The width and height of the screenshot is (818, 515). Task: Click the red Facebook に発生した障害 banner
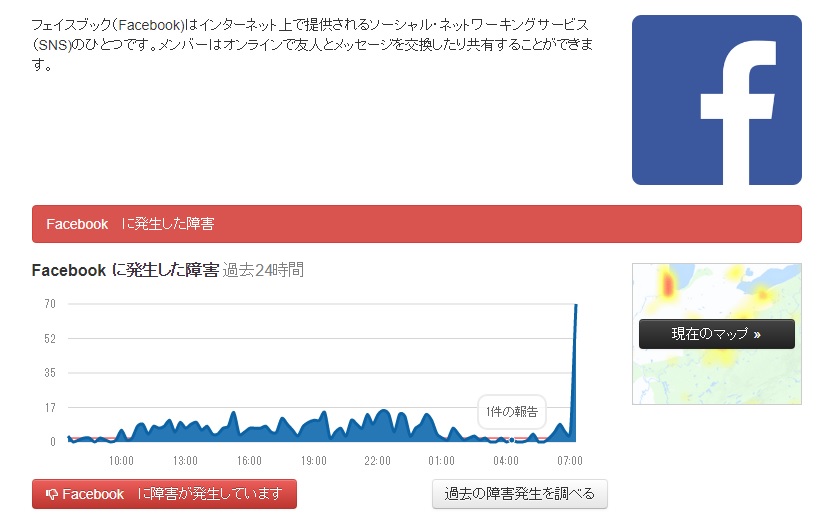pyautogui.click(x=416, y=224)
